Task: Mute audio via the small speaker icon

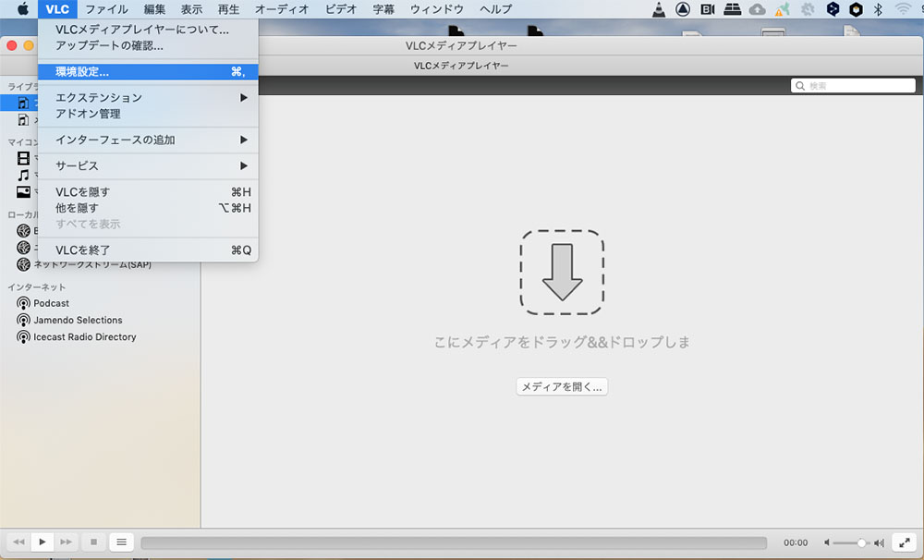Action: 827,542
